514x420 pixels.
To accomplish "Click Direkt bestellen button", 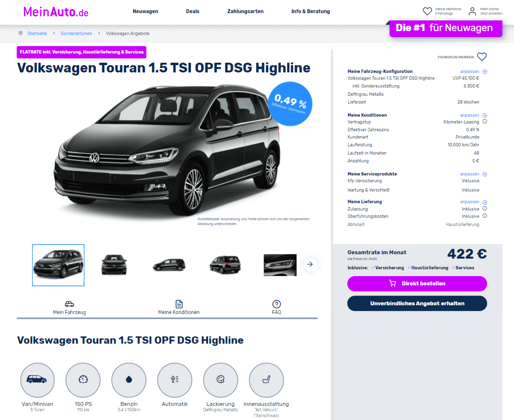I will (x=417, y=284).
